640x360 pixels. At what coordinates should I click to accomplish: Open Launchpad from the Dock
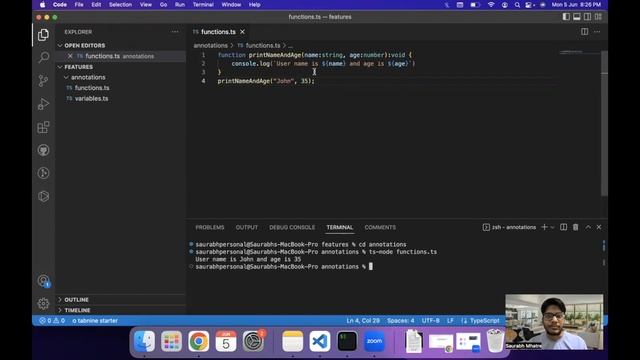[x=171, y=341]
